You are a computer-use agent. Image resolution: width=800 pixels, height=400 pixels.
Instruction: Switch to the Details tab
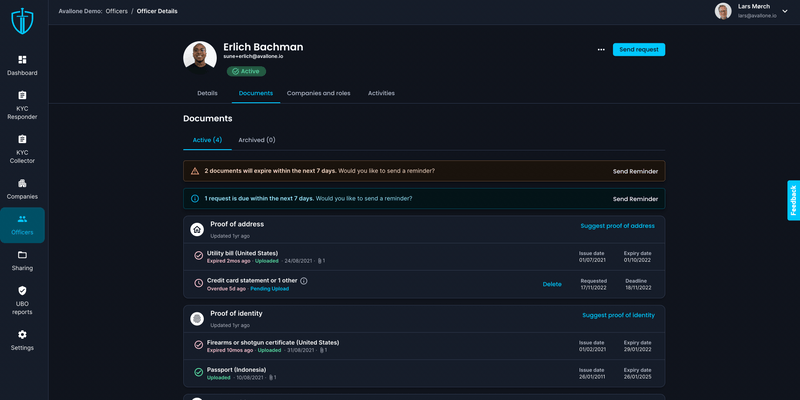[207, 93]
